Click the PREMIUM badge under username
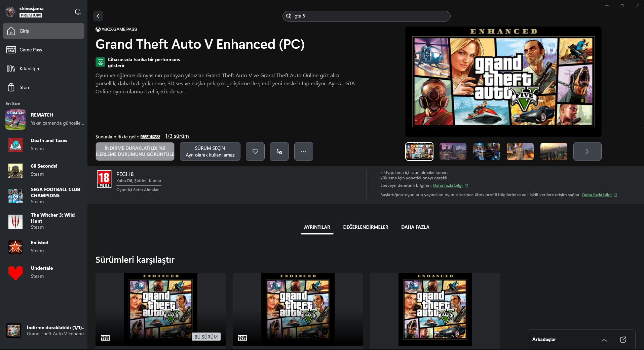Viewport: 644px width, 350px height. [31, 15]
